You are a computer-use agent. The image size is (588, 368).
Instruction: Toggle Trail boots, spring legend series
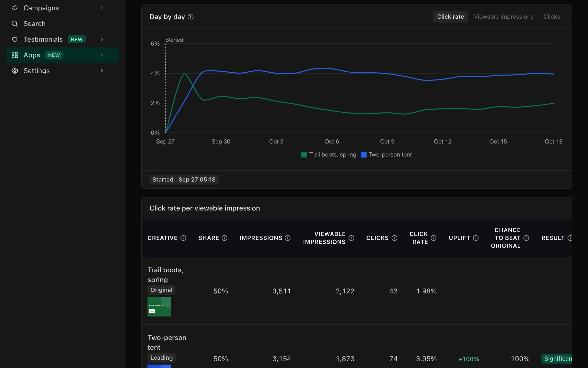329,155
